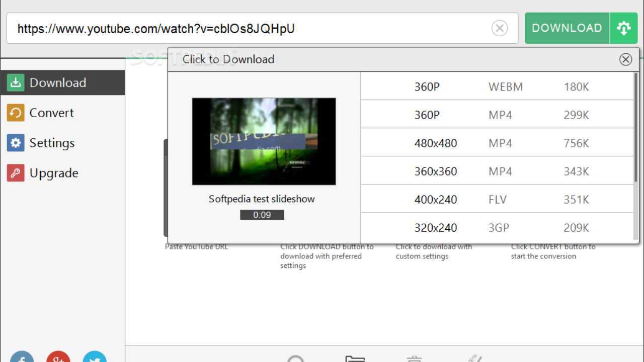Image resolution: width=644 pixels, height=362 pixels.
Task: Click the green DOWNLOAD button
Action: click(x=567, y=28)
